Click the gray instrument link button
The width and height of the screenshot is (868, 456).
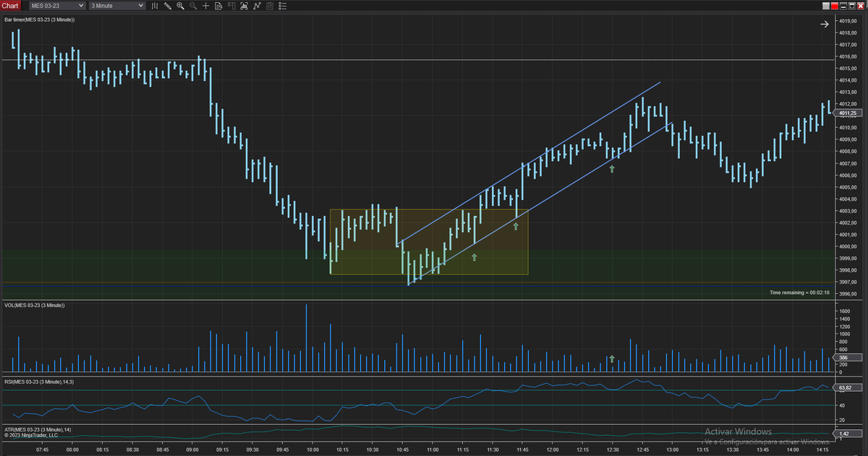(825, 5)
